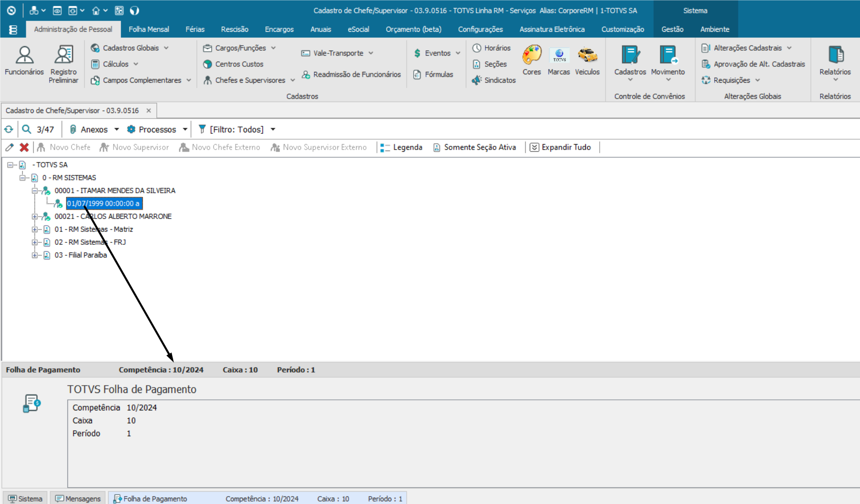
Task: Open Aprovação de Alt. Cadastrais
Action: [753, 64]
